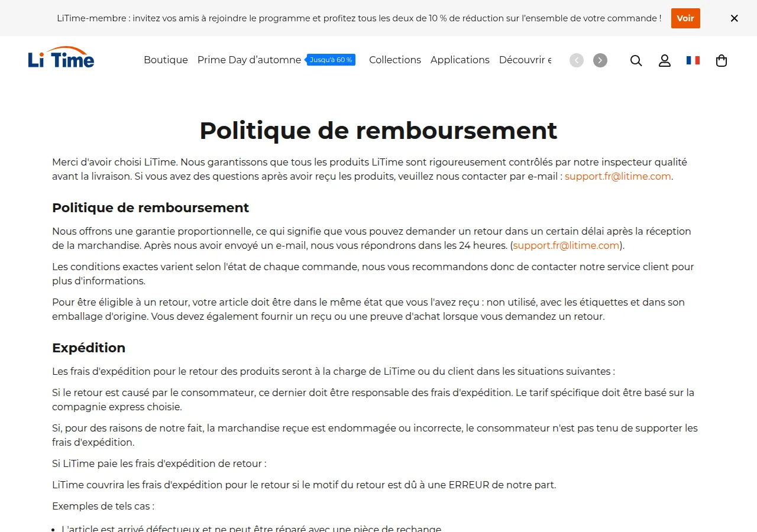Screen dimensions: 757x532
Task: Click the orange Voir button in banner
Action: [685, 18]
